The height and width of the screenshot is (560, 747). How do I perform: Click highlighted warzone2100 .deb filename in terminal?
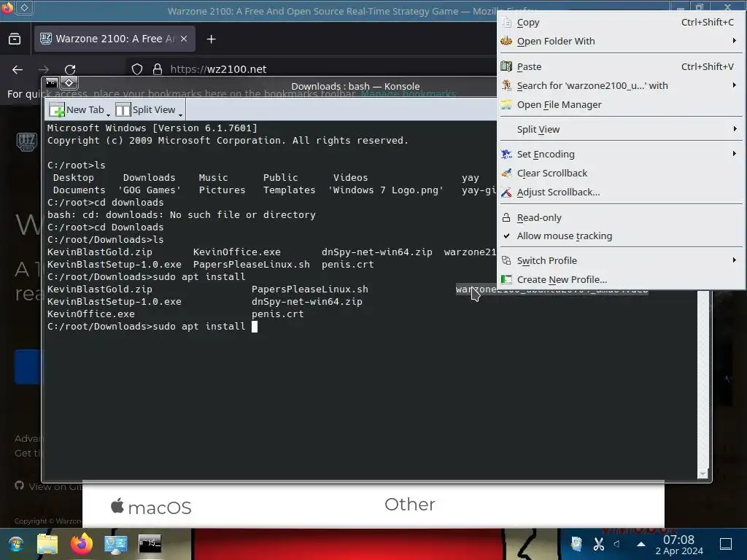pyautogui.click(x=551, y=289)
